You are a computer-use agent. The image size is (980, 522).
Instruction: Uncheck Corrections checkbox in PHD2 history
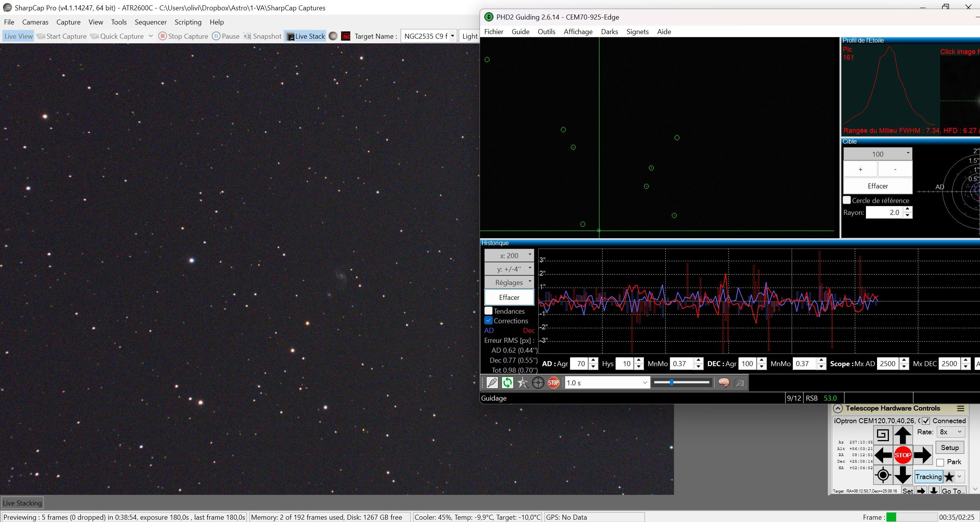pyautogui.click(x=488, y=321)
